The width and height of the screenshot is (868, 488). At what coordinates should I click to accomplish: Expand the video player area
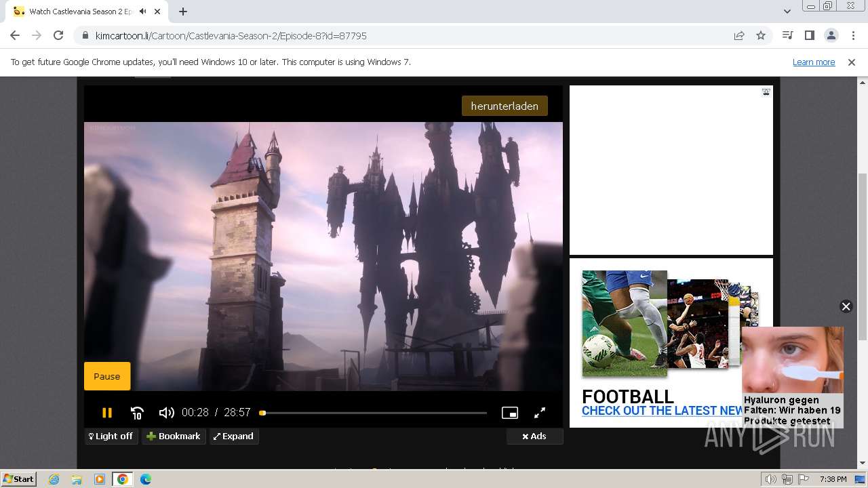pyautogui.click(x=234, y=436)
